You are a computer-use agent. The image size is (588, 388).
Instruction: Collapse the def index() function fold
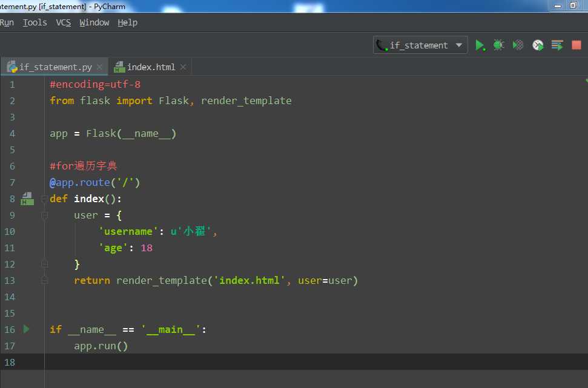pyautogui.click(x=44, y=199)
